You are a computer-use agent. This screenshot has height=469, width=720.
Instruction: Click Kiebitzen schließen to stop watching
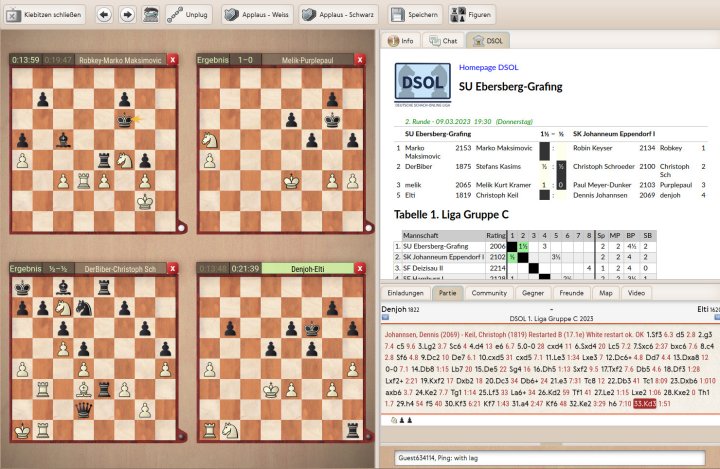45,14
